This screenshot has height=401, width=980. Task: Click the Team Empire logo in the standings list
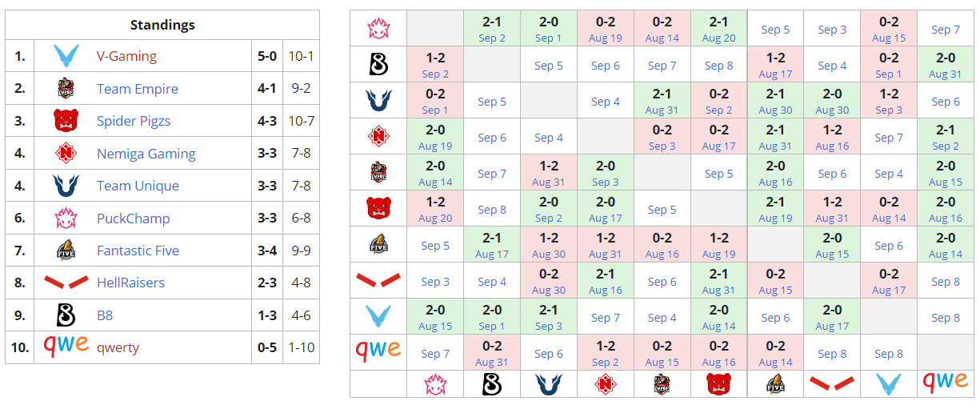(x=66, y=89)
